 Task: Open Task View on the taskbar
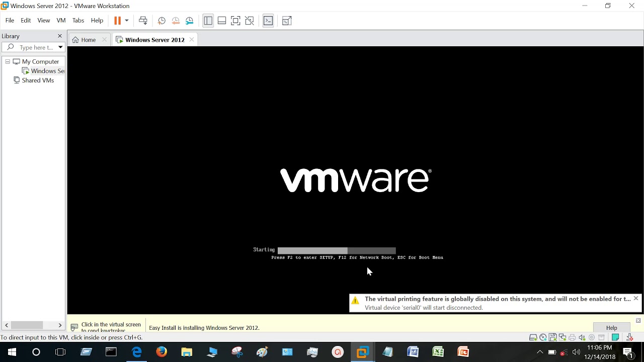(x=60, y=352)
